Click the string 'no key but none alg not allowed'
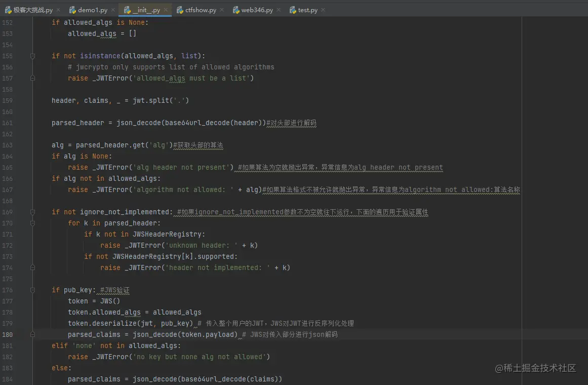 [200, 357]
